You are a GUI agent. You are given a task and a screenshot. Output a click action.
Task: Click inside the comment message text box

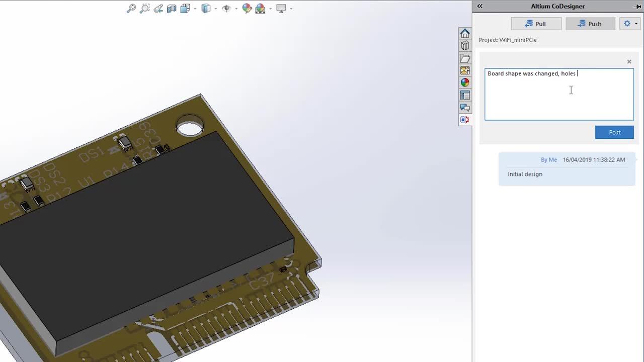[x=558, y=96]
